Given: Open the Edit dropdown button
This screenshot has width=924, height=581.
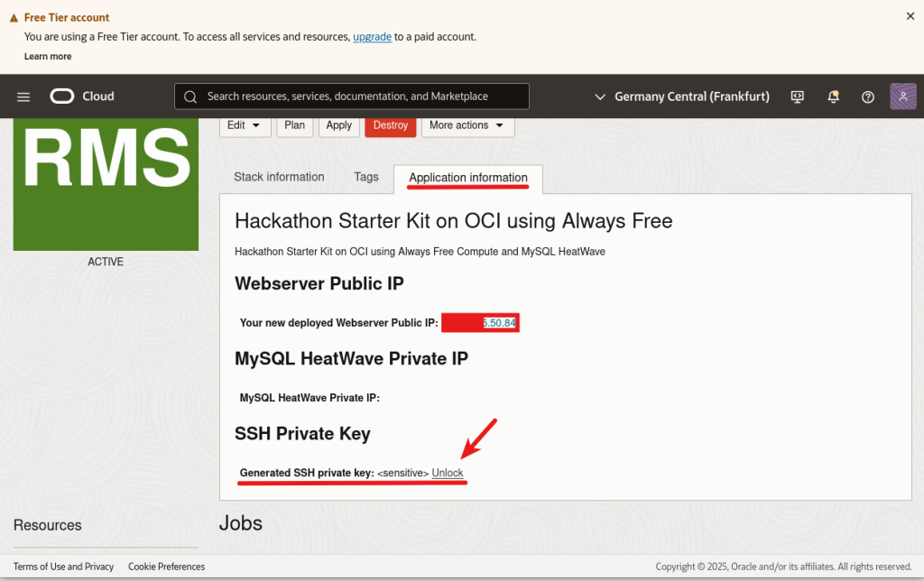Looking at the screenshot, I should click(x=245, y=125).
